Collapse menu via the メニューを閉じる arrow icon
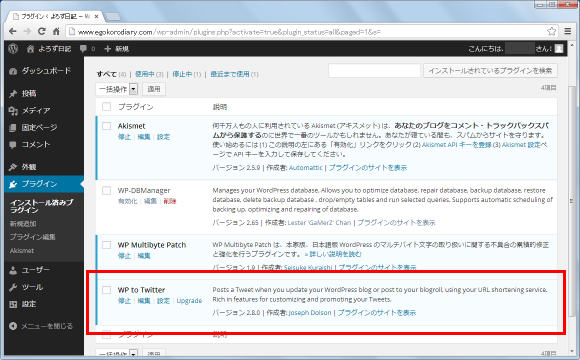Viewport: 580px width, 360px height. pyautogui.click(x=13, y=326)
